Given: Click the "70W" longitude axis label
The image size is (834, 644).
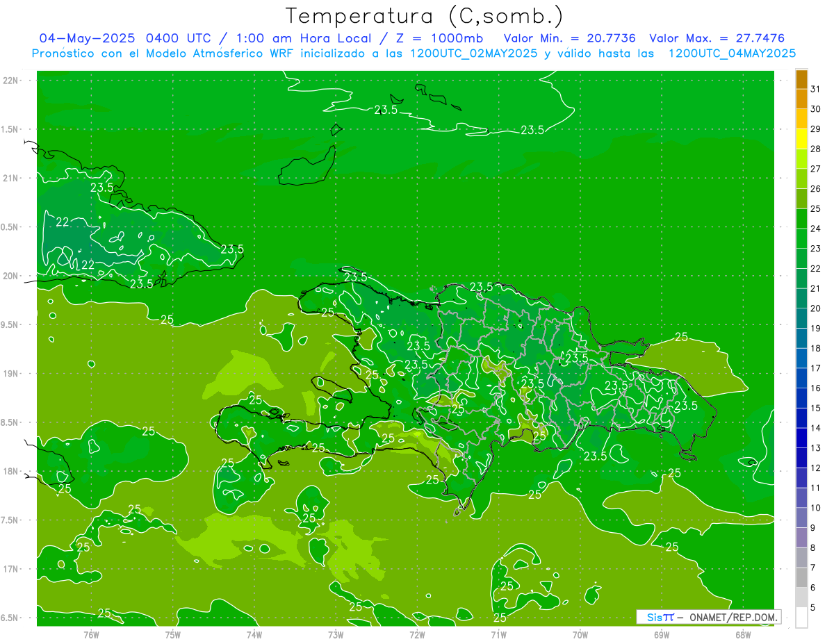Looking at the screenshot, I should pyautogui.click(x=580, y=634).
